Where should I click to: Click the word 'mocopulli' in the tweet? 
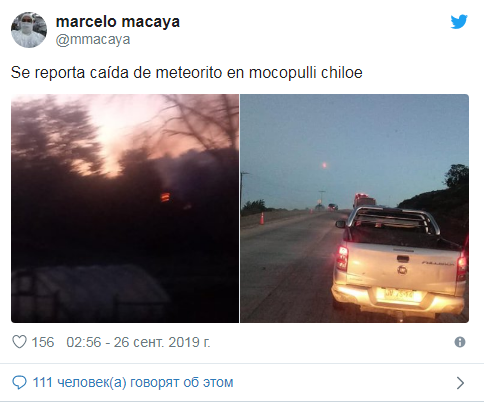(283, 73)
